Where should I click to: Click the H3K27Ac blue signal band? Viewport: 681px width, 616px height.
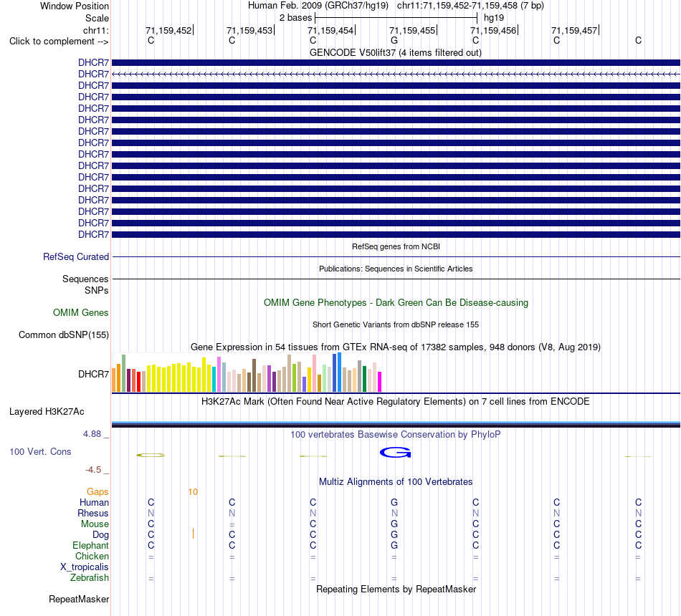point(396,424)
